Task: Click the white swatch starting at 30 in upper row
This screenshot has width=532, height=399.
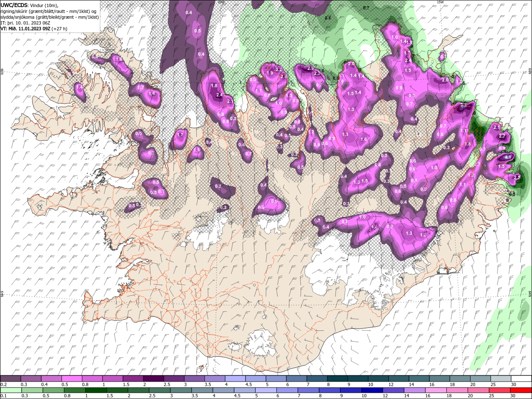Action: tap(521, 379)
